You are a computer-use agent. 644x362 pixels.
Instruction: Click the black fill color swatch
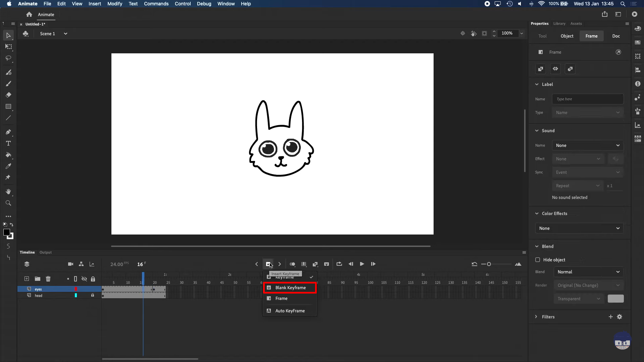tap(7, 232)
